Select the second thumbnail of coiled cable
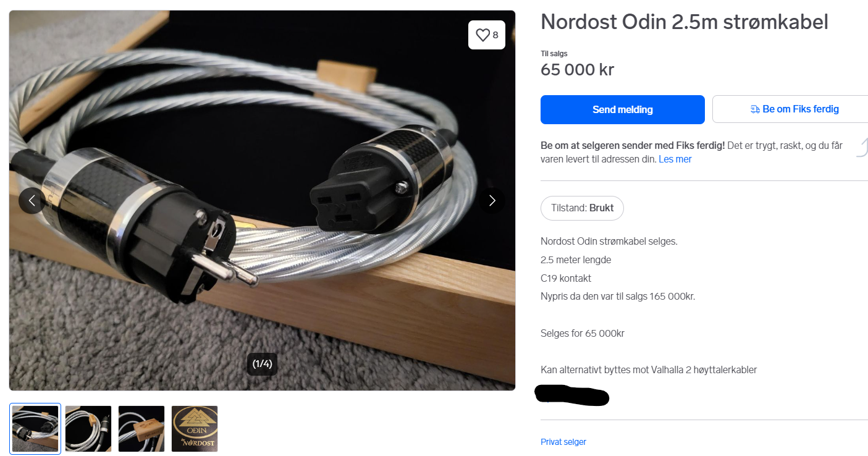Image resolution: width=868 pixels, height=456 pixels. pos(88,429)
